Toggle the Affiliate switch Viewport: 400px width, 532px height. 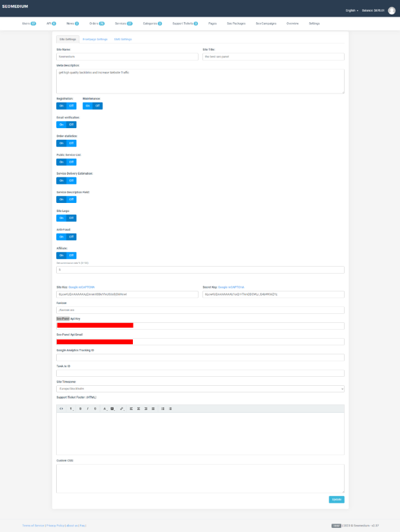66,256
